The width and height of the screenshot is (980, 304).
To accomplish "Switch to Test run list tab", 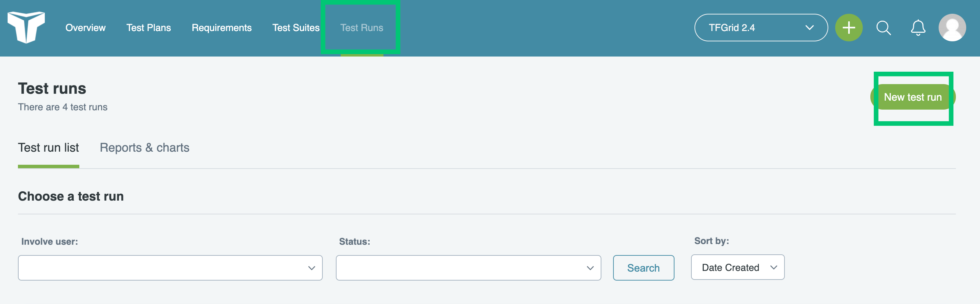I will click(x=48, y=148).
